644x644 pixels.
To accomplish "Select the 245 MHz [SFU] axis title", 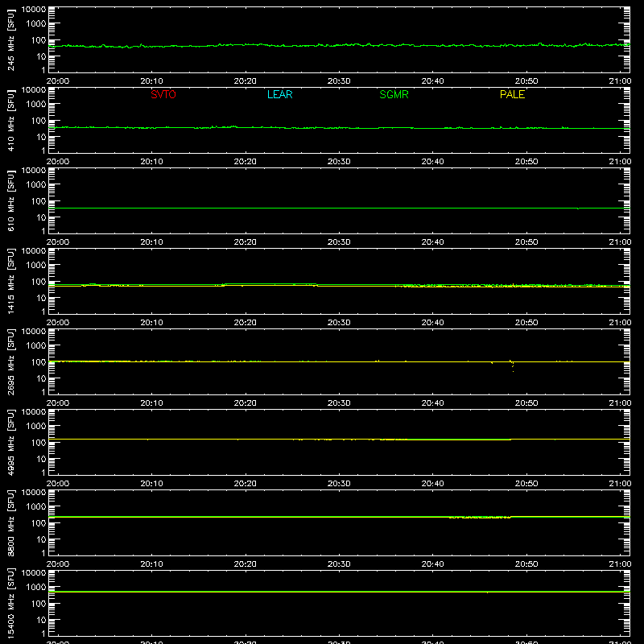I will coord(10,40).
